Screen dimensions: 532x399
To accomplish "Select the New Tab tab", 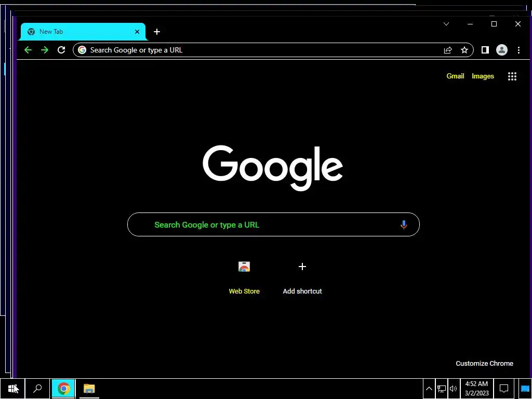I will coord(84,32).
